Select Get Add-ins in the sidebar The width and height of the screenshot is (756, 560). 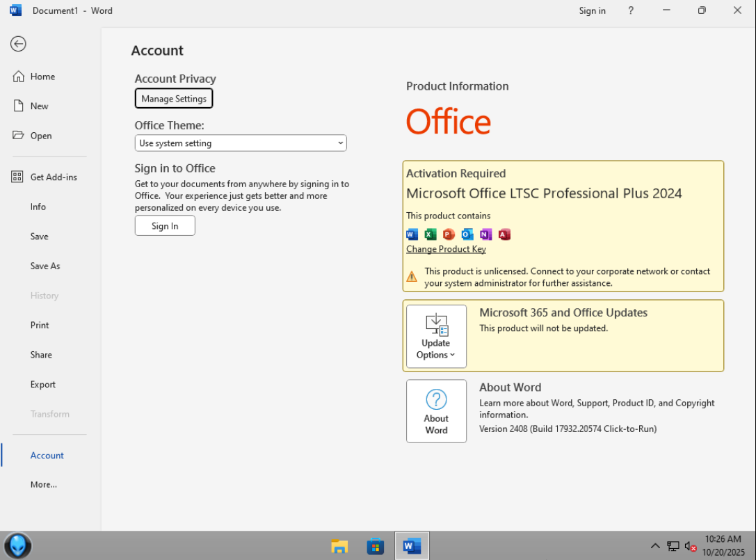point(53,177)
